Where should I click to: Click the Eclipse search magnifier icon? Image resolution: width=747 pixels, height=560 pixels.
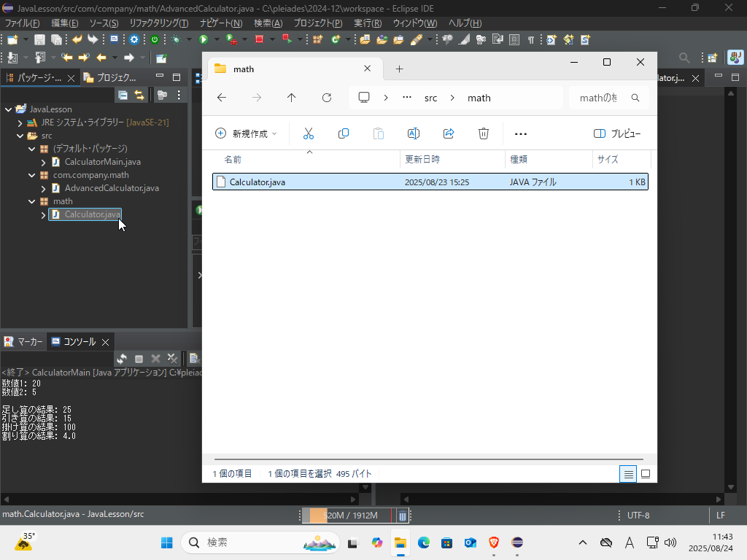pos(684,58)
